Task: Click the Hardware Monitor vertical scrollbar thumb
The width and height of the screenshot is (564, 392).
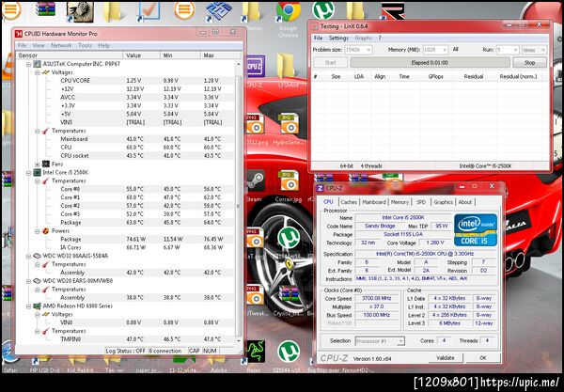Action: 238,205
